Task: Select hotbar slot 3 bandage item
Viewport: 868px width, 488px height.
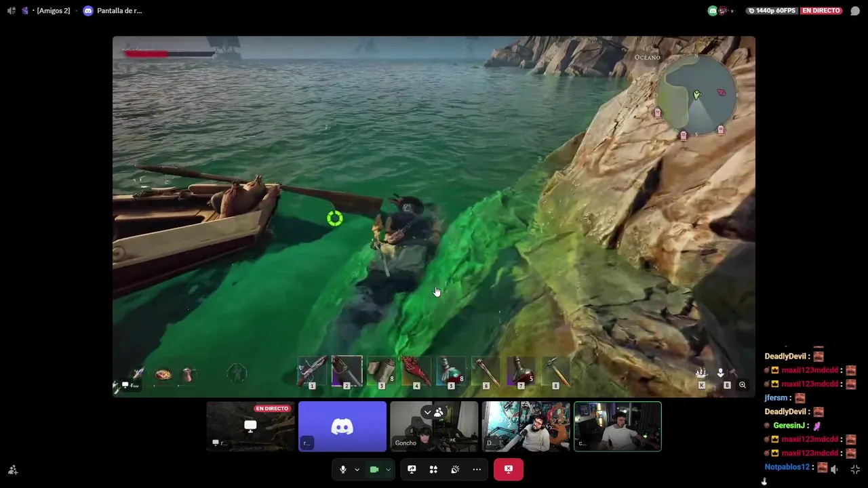Action: tap(382, 371)
